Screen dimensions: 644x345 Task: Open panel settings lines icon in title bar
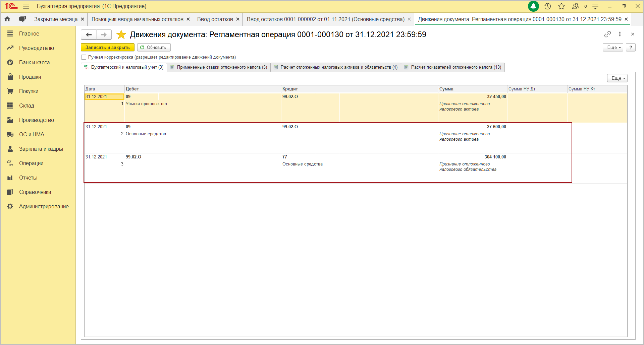point(596,6)
